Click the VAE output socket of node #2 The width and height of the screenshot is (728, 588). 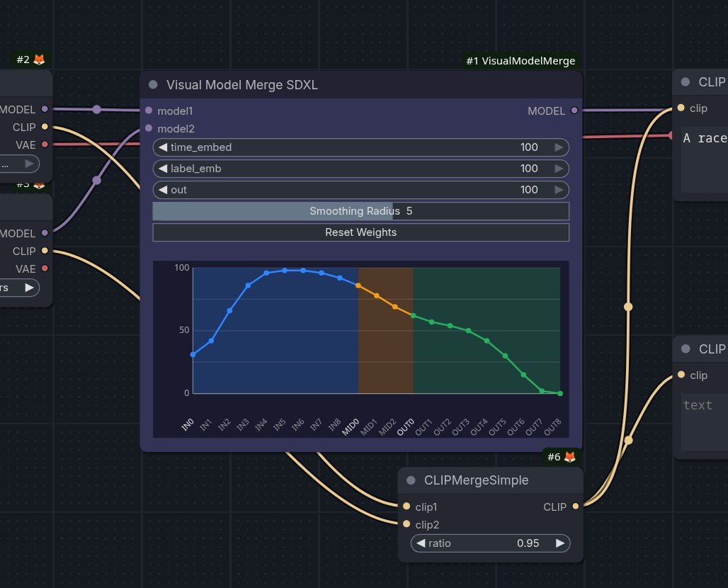click(45, 145)
